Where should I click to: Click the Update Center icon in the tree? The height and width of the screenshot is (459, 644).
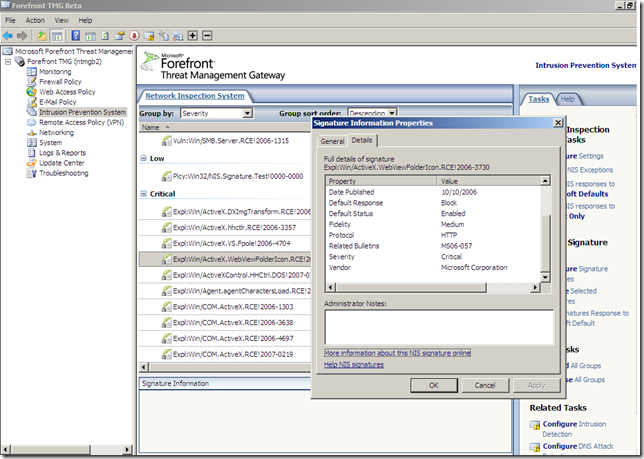(32, 163)
